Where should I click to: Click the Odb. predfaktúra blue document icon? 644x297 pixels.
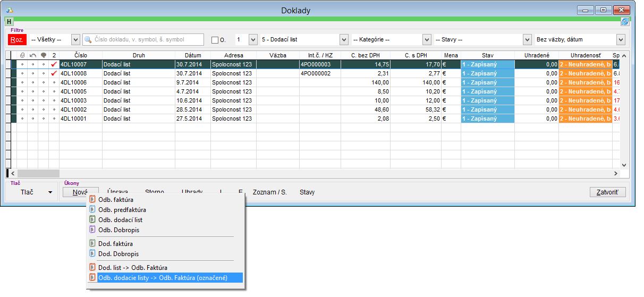coord(92,210)
